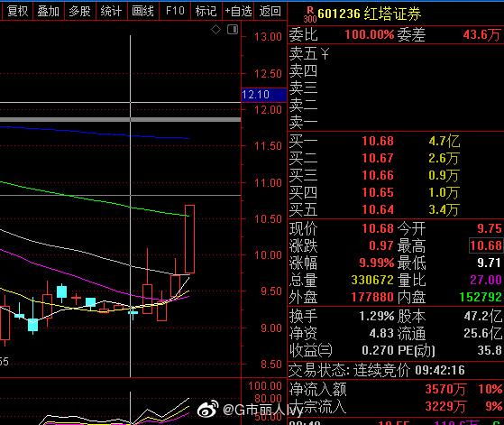The image size is (504, 425).
Task: Click the 流通 value 25.6亿
Action: (482, 333)
